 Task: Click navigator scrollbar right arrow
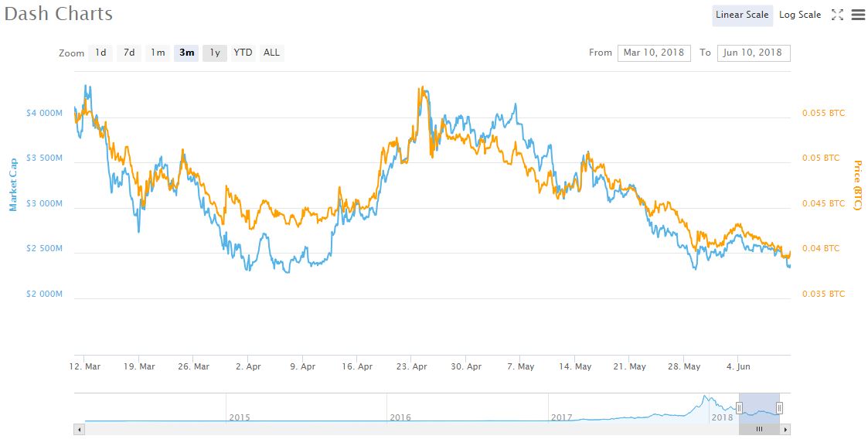(x=785, y=429)
